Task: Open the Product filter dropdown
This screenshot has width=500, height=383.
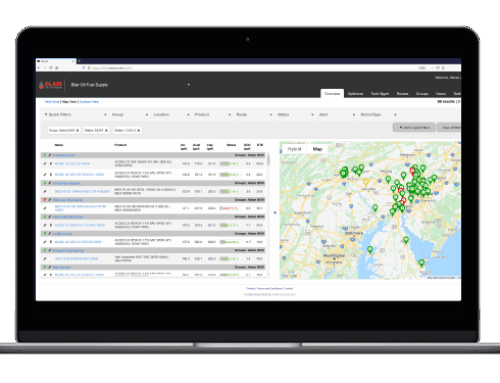Action: (x=213, y=115)
